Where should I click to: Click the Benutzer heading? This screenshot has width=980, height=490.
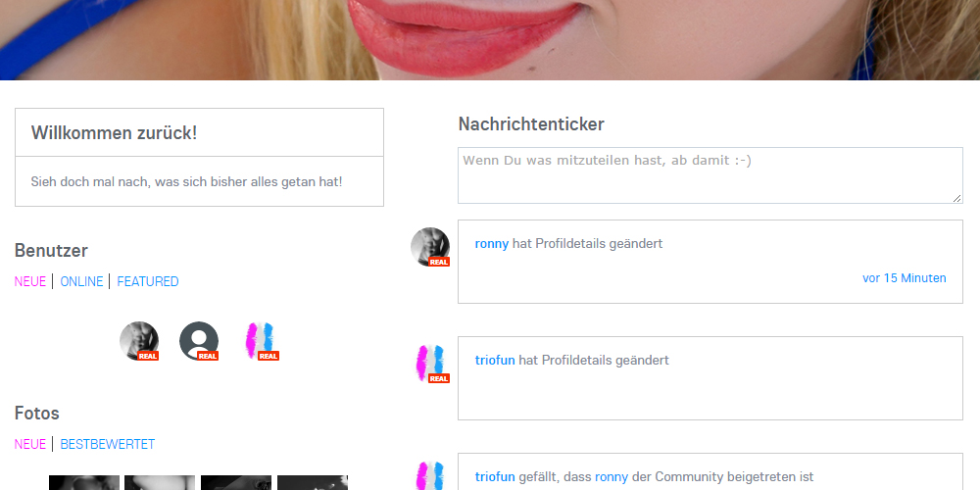pyautogui.click(x=51, y=250)
